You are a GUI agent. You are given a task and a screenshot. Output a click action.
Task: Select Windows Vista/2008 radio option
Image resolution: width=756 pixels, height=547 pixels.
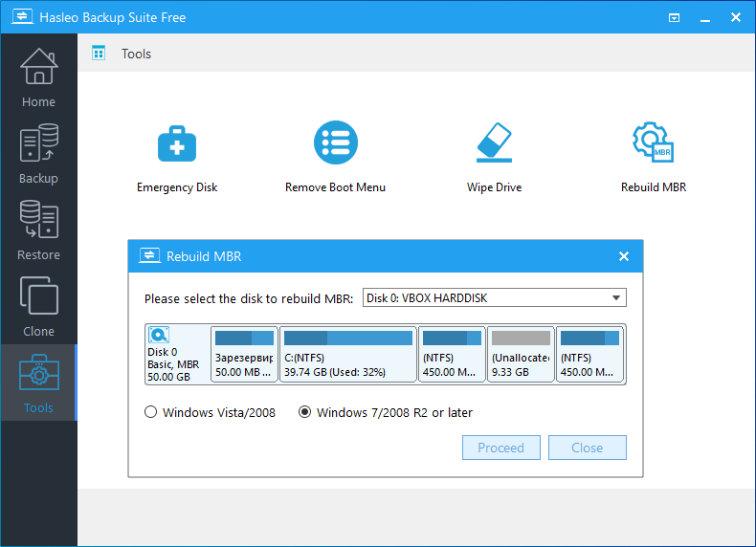click(x=210, y=412)
